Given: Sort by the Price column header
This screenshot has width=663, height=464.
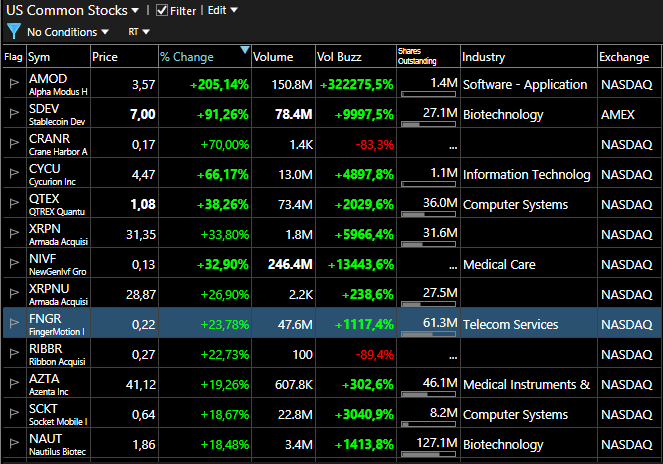Looking at the screenshot, I should [x=124, y=57].
